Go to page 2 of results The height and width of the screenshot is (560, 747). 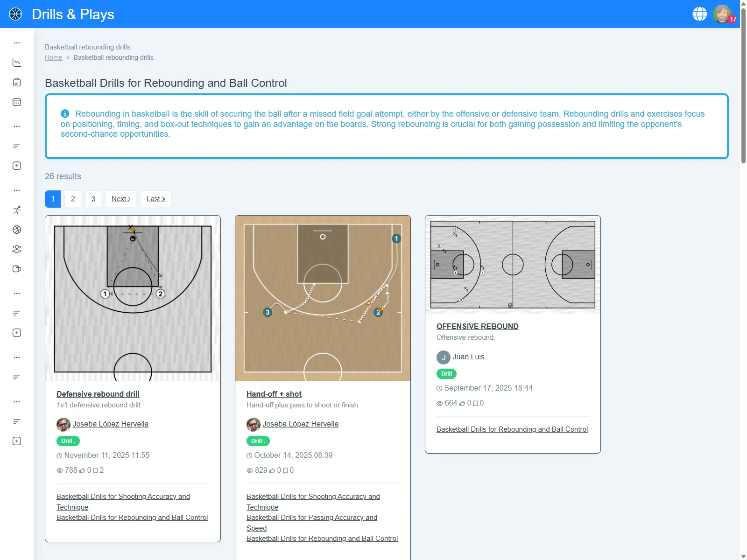73,199
